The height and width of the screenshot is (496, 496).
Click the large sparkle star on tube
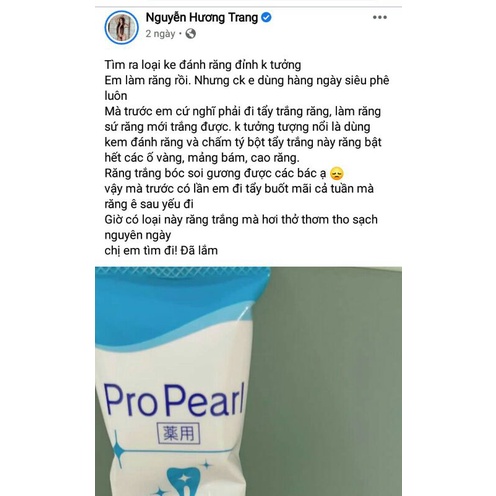click(117, 450)
